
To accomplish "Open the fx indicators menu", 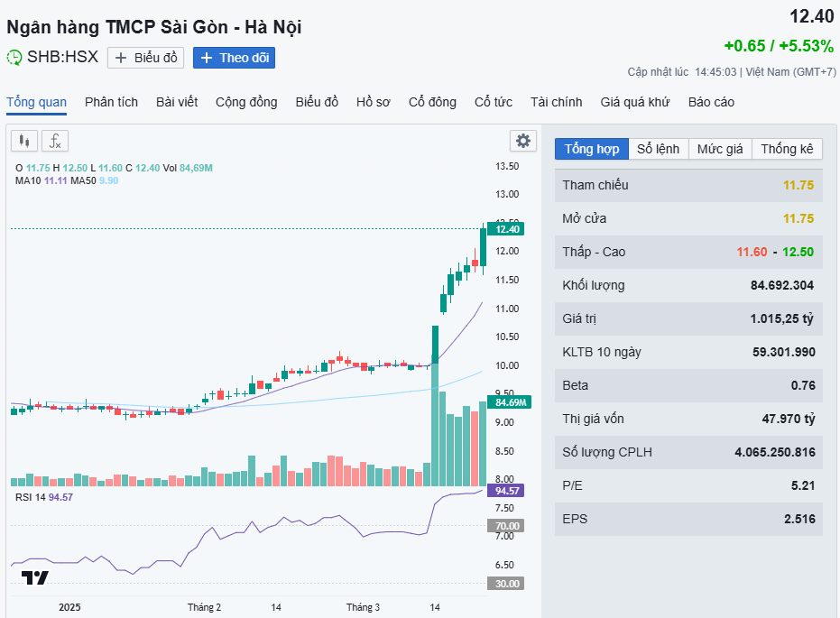I will [x=55, y=141].
